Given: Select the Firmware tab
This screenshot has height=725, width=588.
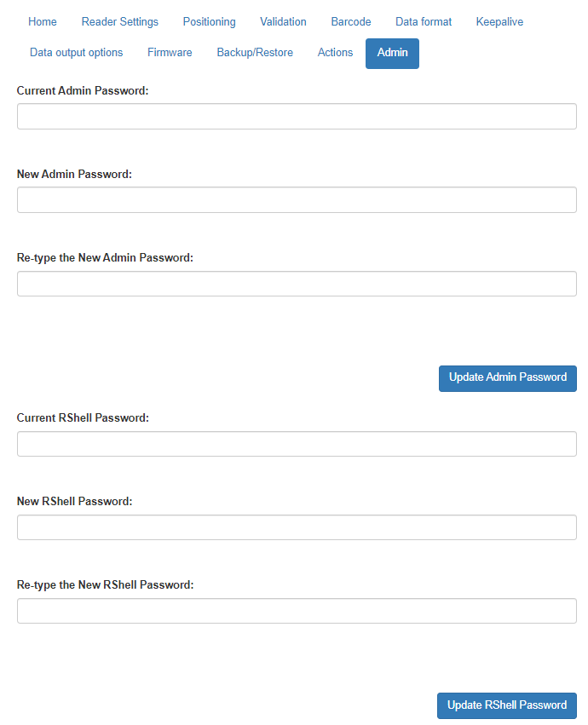Looking at the screenshot, I should pyautogui.click(x=170, y=52).
